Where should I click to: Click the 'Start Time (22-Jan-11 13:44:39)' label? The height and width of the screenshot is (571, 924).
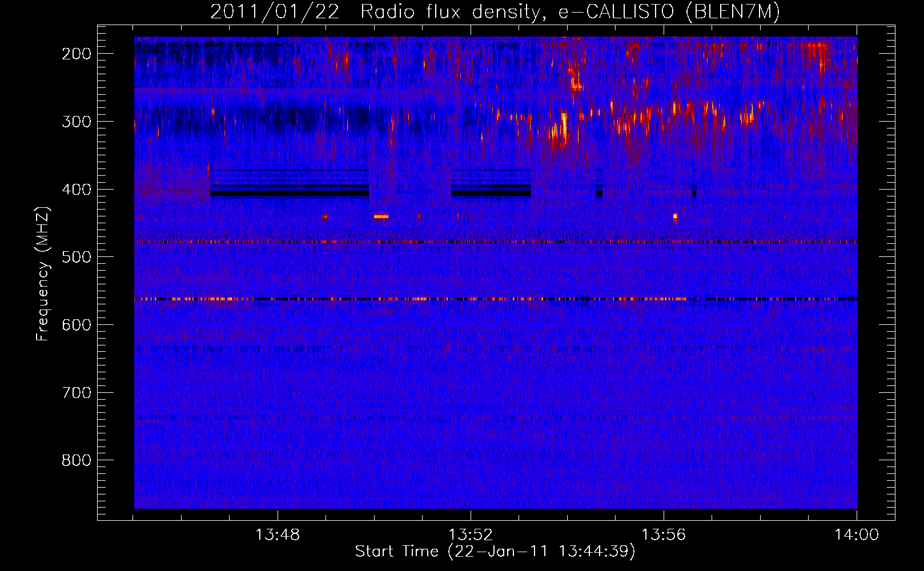pyautogui.click(x=495, y=552)
